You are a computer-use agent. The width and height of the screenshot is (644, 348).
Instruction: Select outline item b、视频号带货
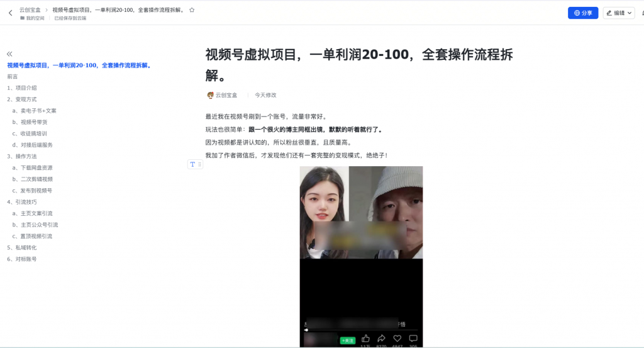[30, 122]
